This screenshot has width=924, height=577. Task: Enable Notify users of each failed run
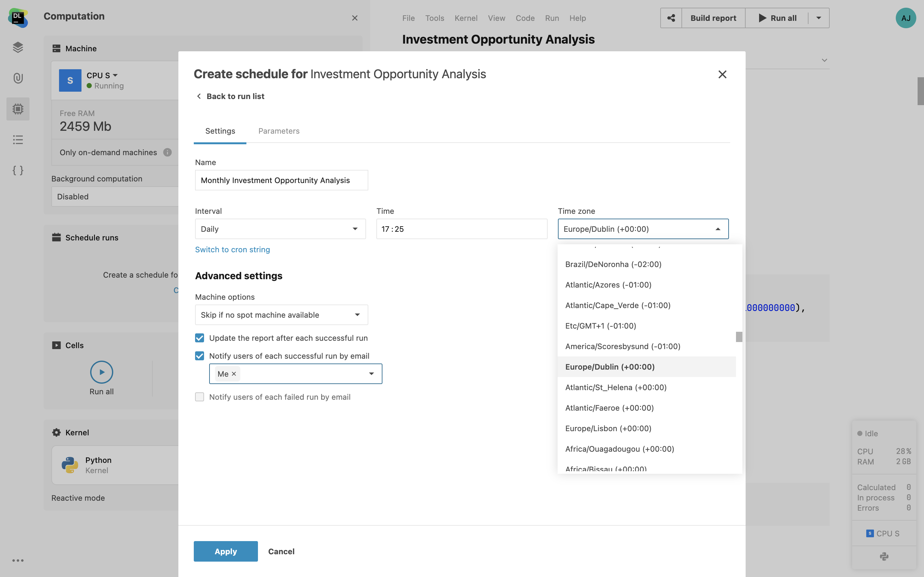[199, 397]
